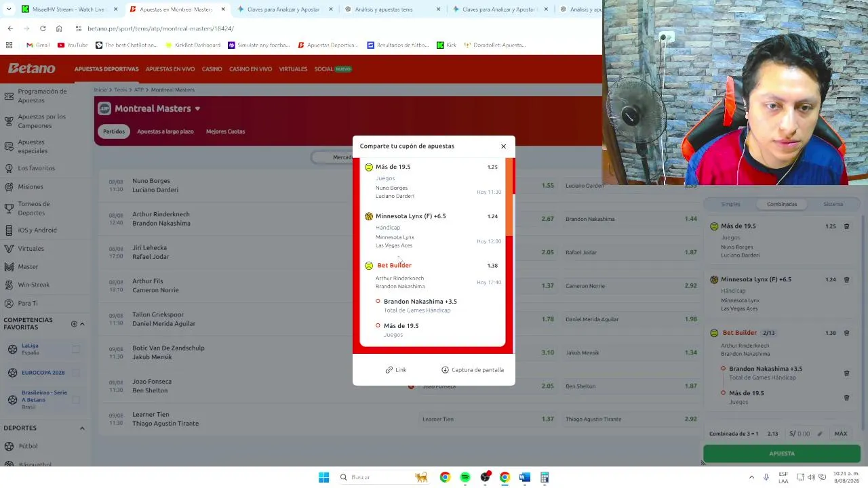Click the Betano logo
868x488 pixels.
pyautogui.click(x=32, y=68)
